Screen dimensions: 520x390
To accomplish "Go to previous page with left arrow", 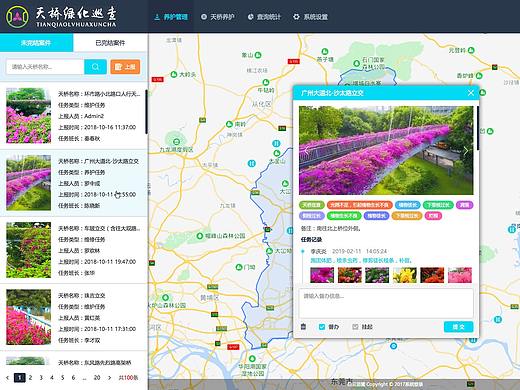I will 7,378.
